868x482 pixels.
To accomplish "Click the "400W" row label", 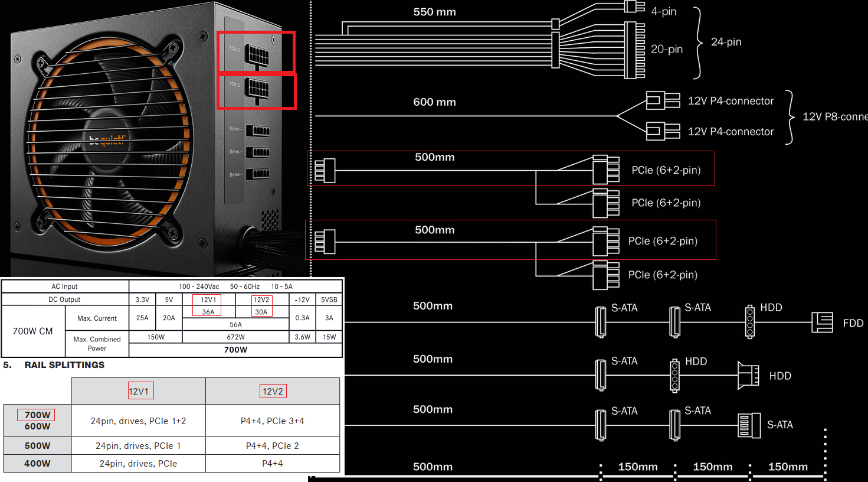I will (37, 464).
